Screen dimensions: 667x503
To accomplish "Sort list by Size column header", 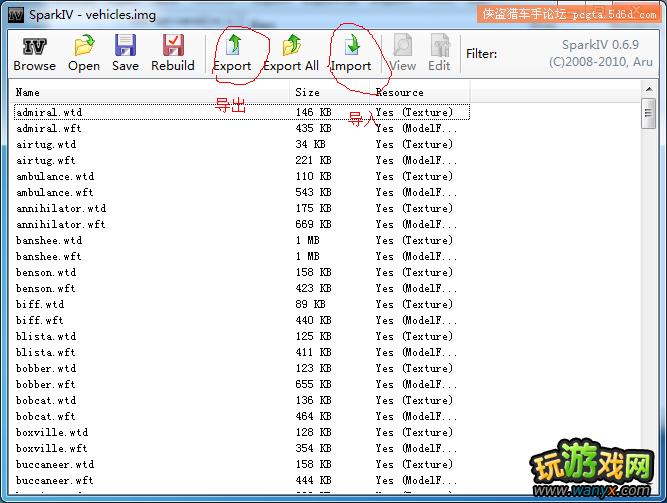I will pyautogui.click(x=330, y=92).
